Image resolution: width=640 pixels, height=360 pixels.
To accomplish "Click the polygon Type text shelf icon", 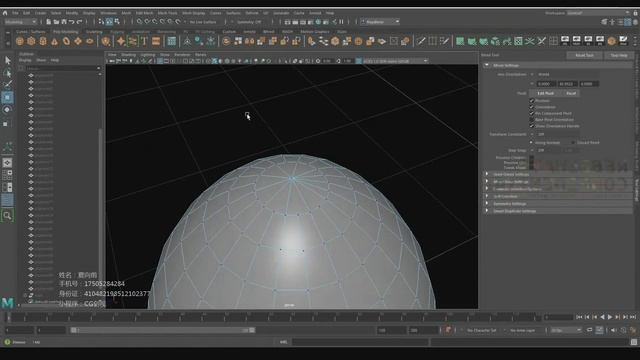I will click(x=144, y=41).
